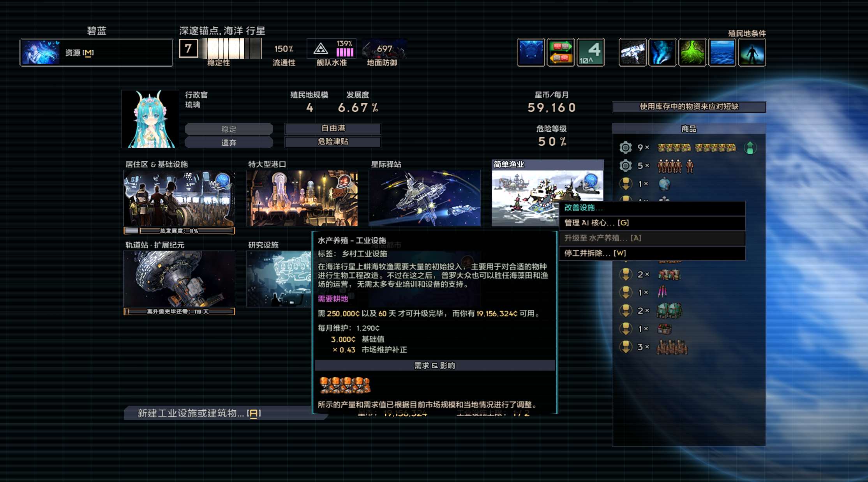Viewport: 868px width, 482px height.
Task: Click the blue sea creature condition icon
Action: coord(531,53)
